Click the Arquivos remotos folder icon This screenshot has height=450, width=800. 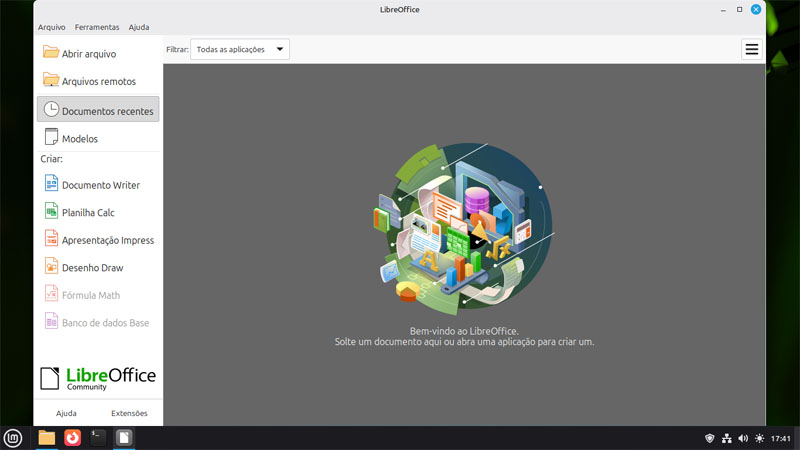51,80
